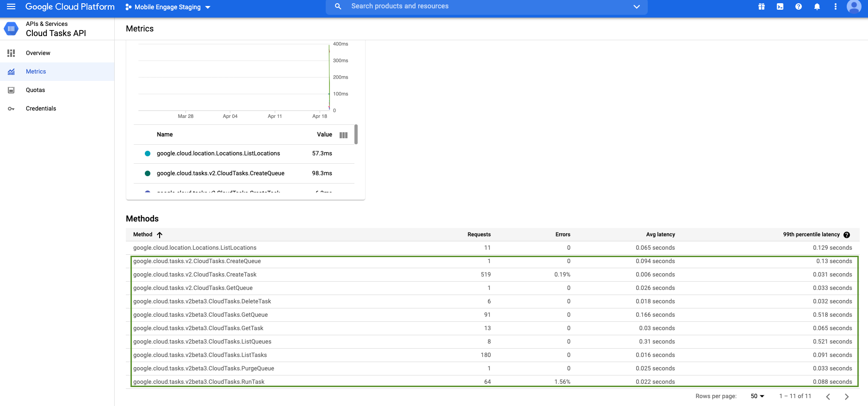Select v2beta3.CloudTasks.PurgeQueue method row
Screen dimensions: 868x406
pos(492,369)
